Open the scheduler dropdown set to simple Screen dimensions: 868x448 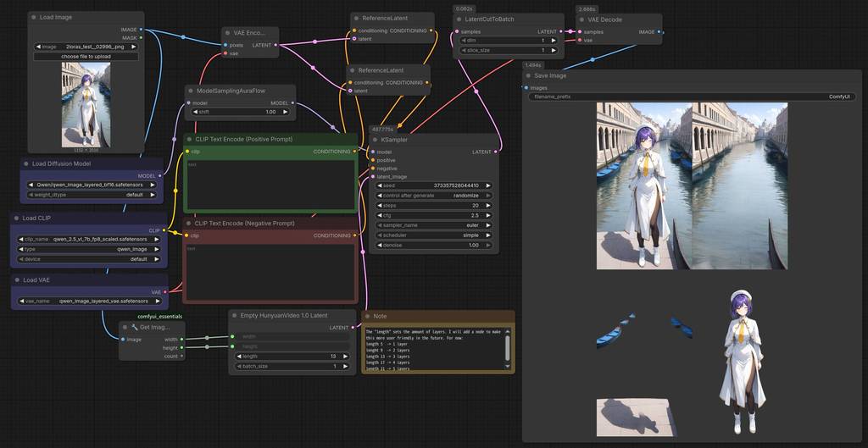tap(433, 235)
